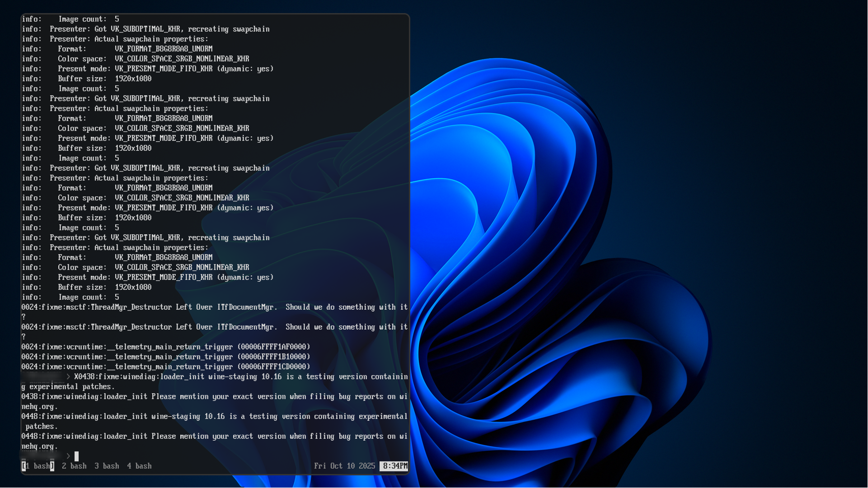Screen dimensions: 868x488
Task: Switch to the 4 bash window tab
Action: (x=139, y=466)
